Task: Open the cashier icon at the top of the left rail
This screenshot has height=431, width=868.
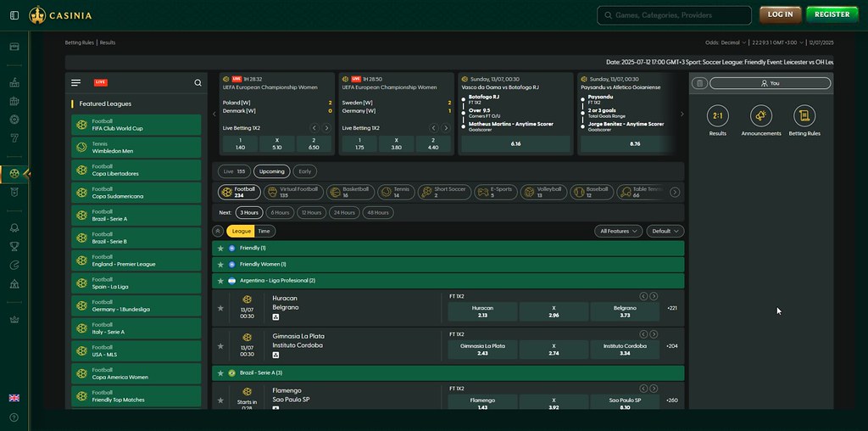Action: [14, 47]
